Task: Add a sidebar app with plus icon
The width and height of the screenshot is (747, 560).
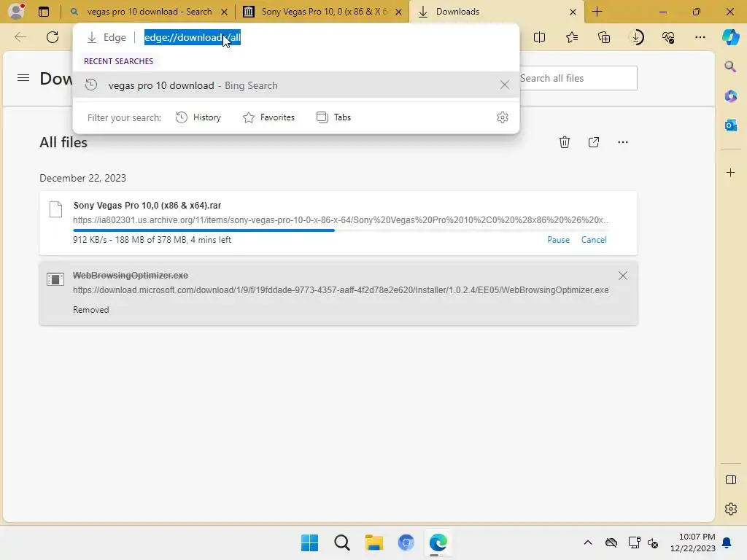Action: [x=730, y=172]
